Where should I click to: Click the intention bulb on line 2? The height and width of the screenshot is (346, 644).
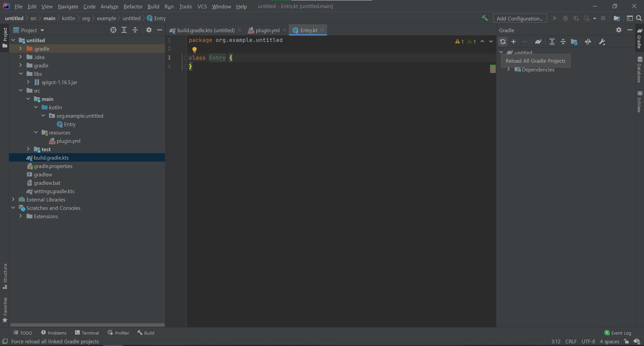coord(195,49)
